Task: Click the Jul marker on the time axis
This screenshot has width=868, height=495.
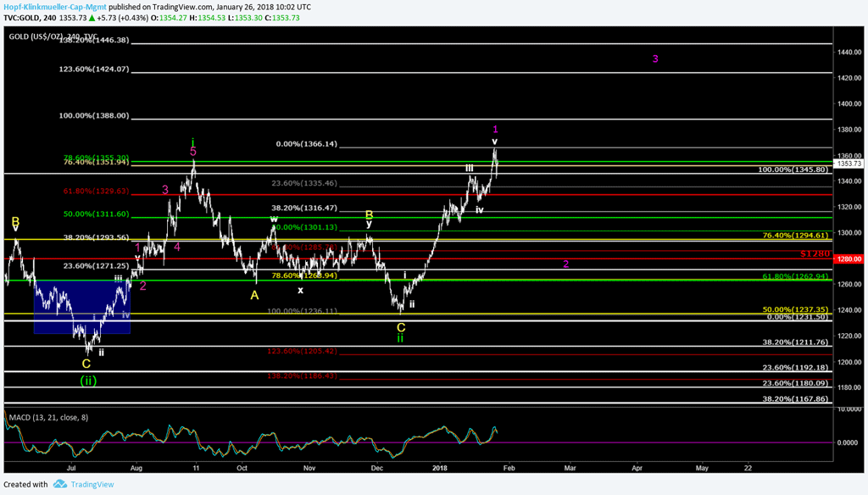Action: 72,467
